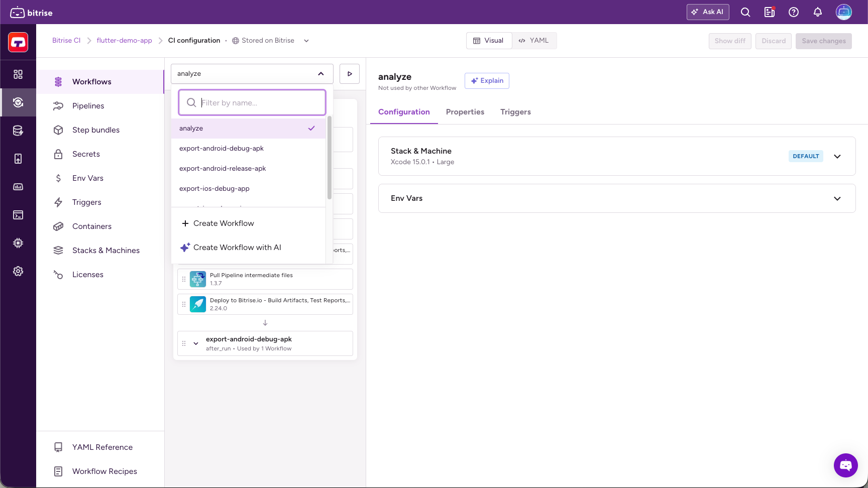Click the workflow dropdown list scrollbar
The width and height of the screenshot is (868, 488).
click(330, 158)
